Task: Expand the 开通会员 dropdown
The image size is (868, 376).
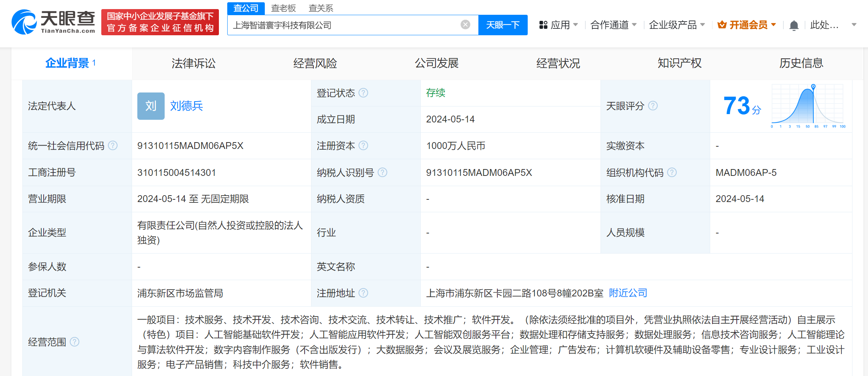Action: (774, 25)
